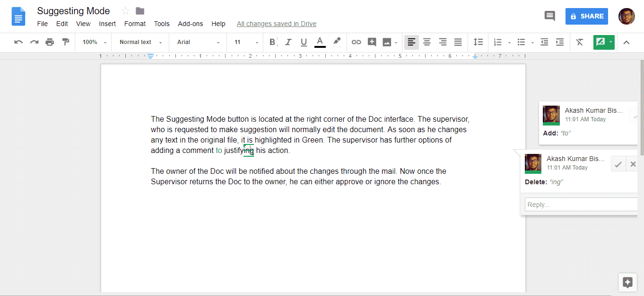The image size is (644, 296).
Task: Open the Arial font dropdown
Action: (198, 42)
